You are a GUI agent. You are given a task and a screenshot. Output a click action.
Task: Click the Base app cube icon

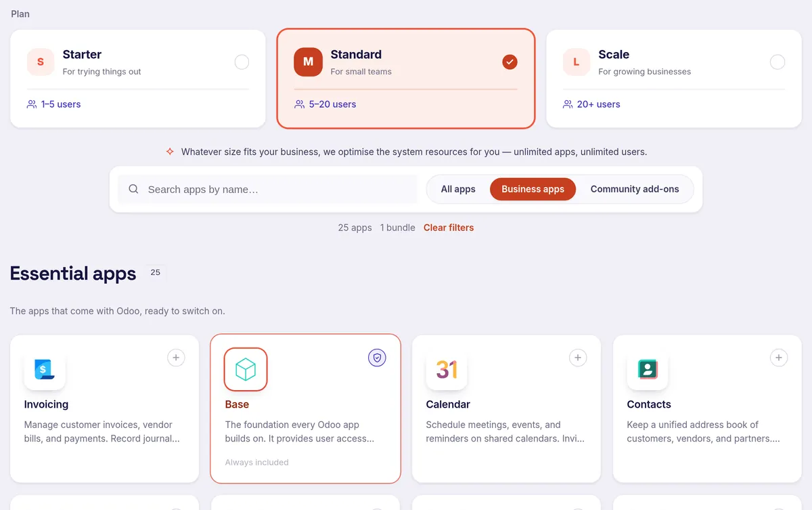[246, 369]
